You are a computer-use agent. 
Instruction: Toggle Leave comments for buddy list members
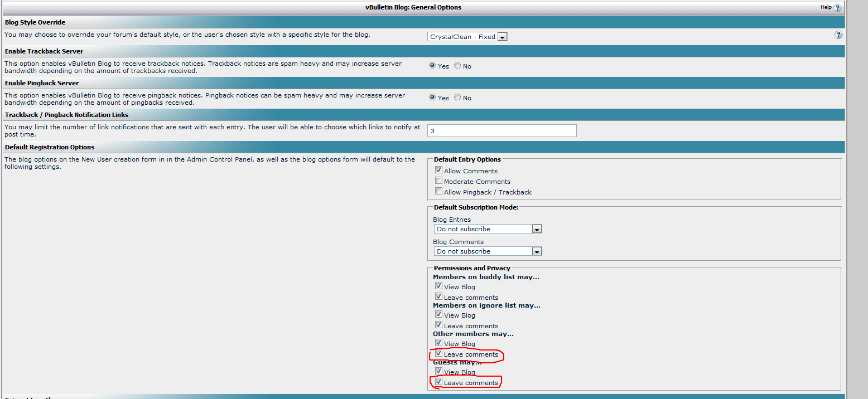[x=438, y=296]
